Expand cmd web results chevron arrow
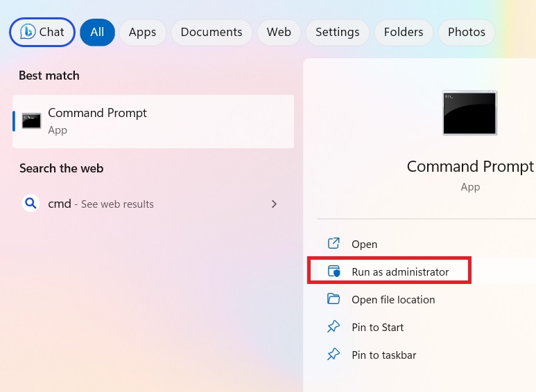This screenshot has height=392, width=536. (x=274, y=204)
